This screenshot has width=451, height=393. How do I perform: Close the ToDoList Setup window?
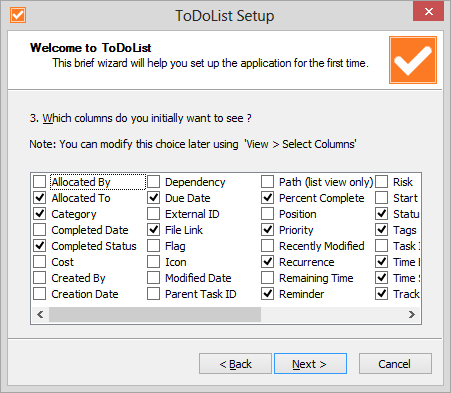tap(428, 12)
